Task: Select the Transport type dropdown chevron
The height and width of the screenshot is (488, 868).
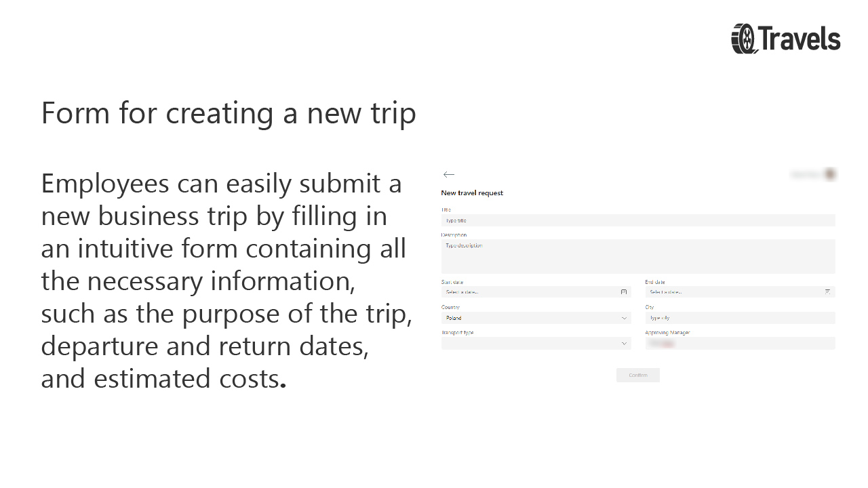Action: coord(624,344)
